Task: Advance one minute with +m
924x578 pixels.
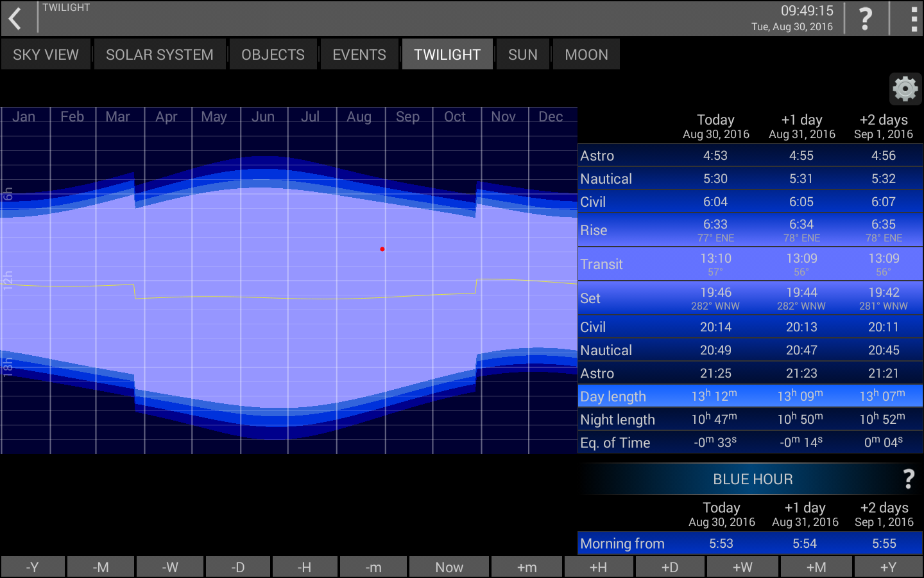Action: 527,567
